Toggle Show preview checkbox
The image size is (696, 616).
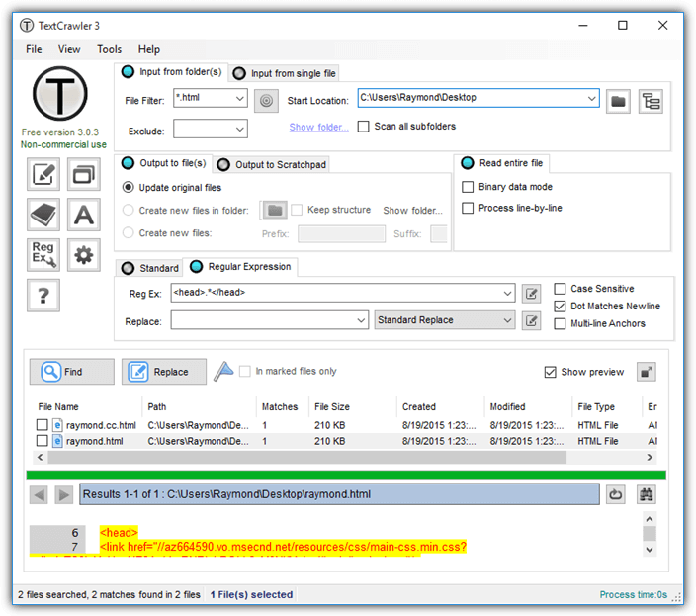pyautogui.click(x=550, y=372)
